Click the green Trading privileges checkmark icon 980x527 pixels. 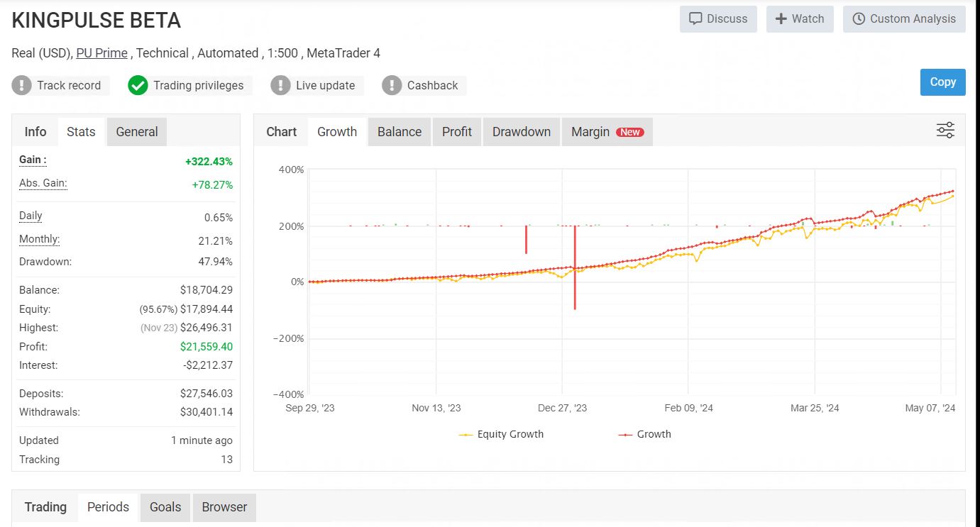pos(138,86)
